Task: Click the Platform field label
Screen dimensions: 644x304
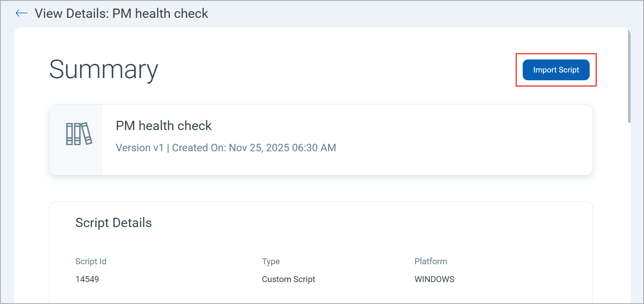Action: tap(431, 262)
